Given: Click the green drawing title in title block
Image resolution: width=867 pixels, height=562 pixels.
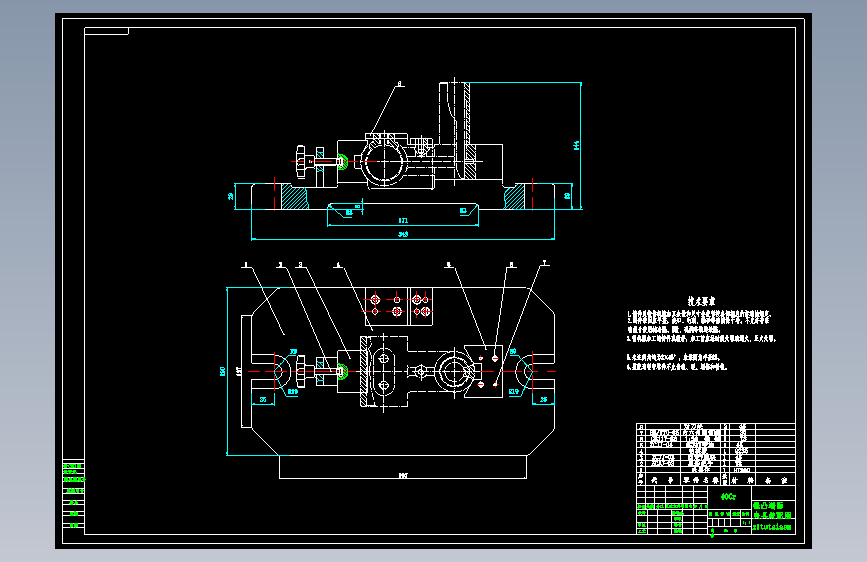Looking at the screenshot, I should click(x=772, y=510).
